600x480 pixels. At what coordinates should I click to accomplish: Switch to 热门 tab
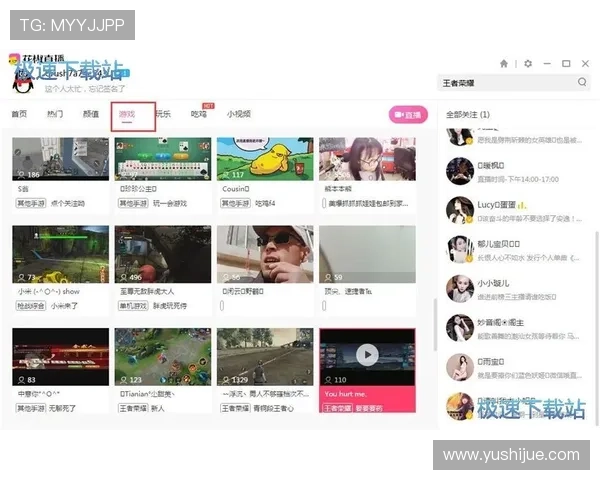click(x=55, y=114)
